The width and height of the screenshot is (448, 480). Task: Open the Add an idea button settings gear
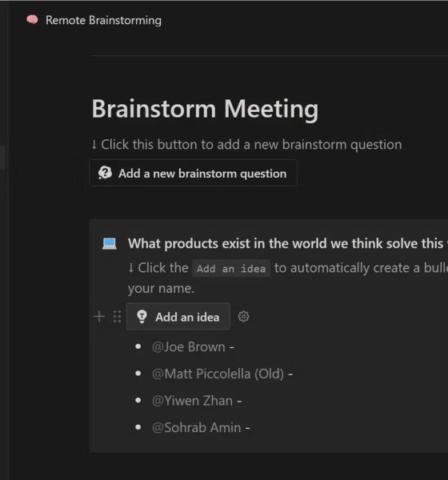[243, 317]
